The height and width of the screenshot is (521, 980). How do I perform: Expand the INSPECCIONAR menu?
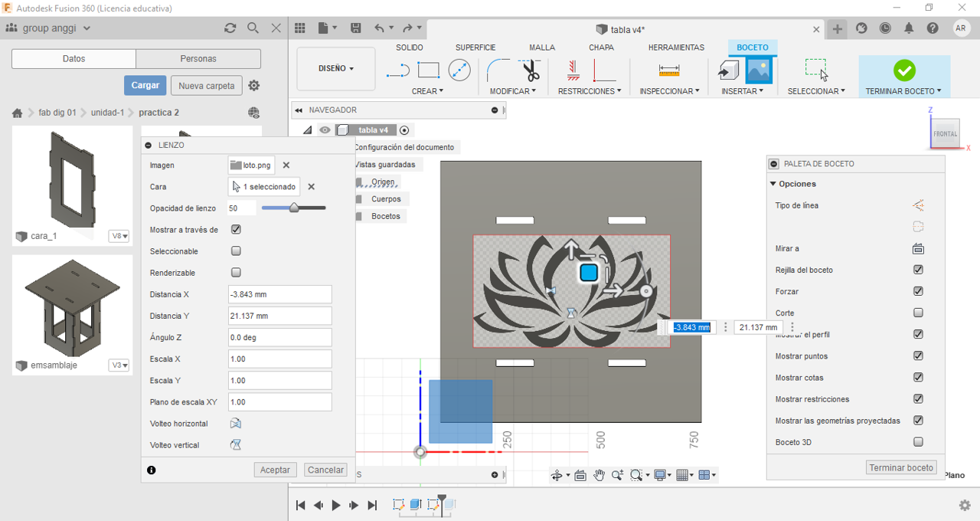click(x=669, y=91)
